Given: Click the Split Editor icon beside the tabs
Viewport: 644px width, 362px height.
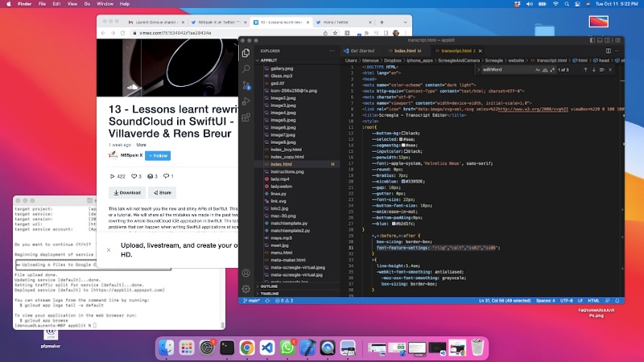Looking at the screenshot, I should point(609,51).
